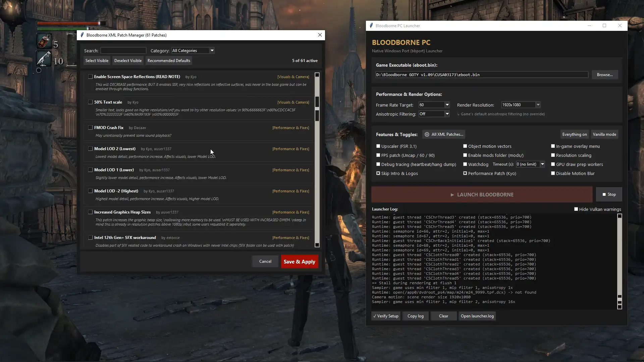The image size is (644, 362).
Task: Enable GPU draw prep workers
Action: click(553, 164)
